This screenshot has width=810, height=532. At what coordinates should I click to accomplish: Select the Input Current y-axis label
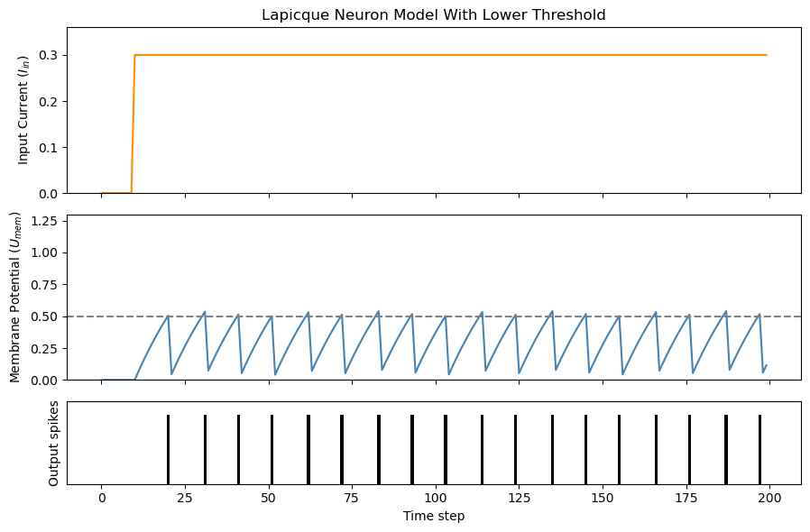pyautogui.click(x=23, y=111)
